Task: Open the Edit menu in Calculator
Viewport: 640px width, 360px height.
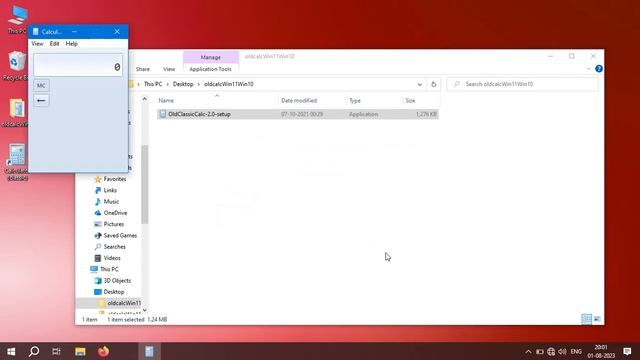Action: click(x=54, y=44)
